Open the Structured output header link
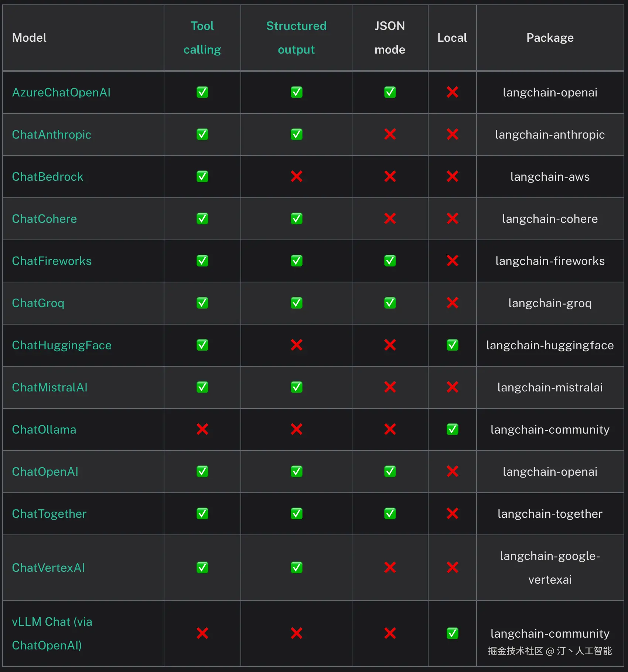Image resolution: width=628 pixels, height=672 pixels. pyautogui.click(x=296, y=38)
